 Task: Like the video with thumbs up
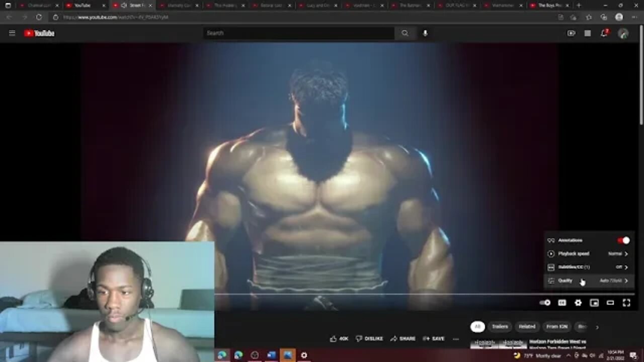point(339,338)
